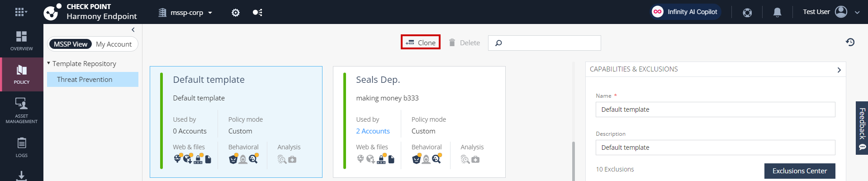
Task: Click the global settings gear icon
Action: (x=235, y=13)
